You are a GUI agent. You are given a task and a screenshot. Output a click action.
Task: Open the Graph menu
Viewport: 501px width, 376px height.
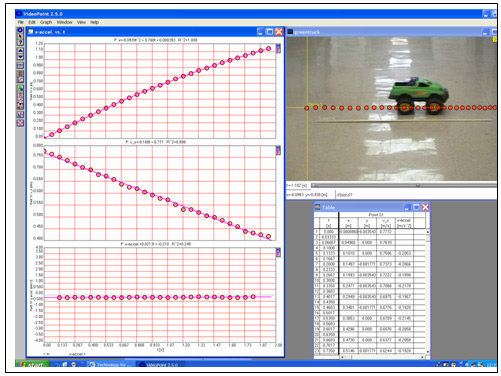pyautogui.click(x=46, y=22)
